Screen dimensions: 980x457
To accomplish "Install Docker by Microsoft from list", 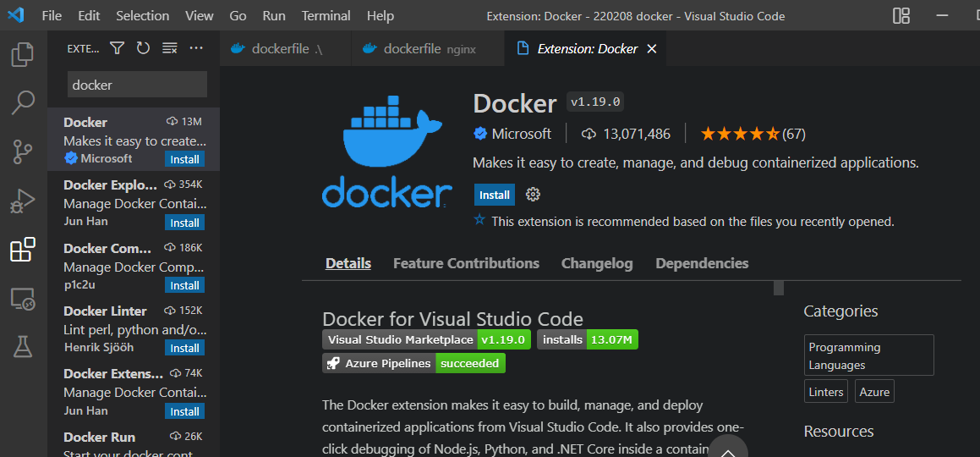I will click(x=185, y=159).
